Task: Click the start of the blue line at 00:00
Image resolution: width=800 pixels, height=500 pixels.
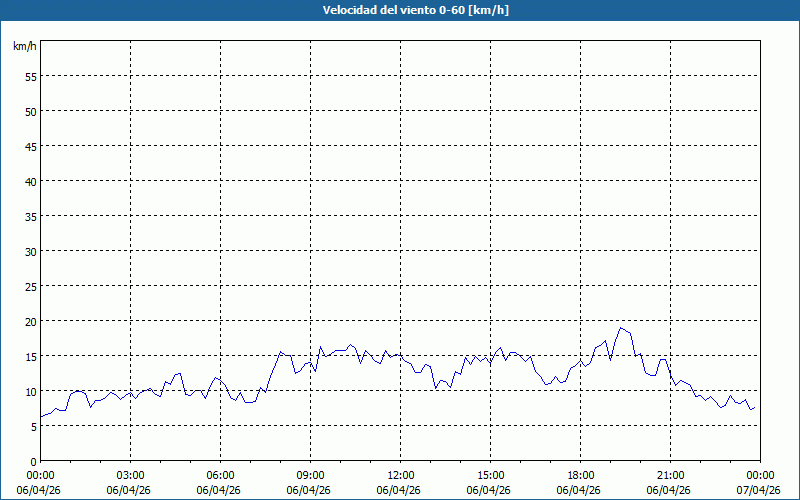Action: click(x=41, y=416)
